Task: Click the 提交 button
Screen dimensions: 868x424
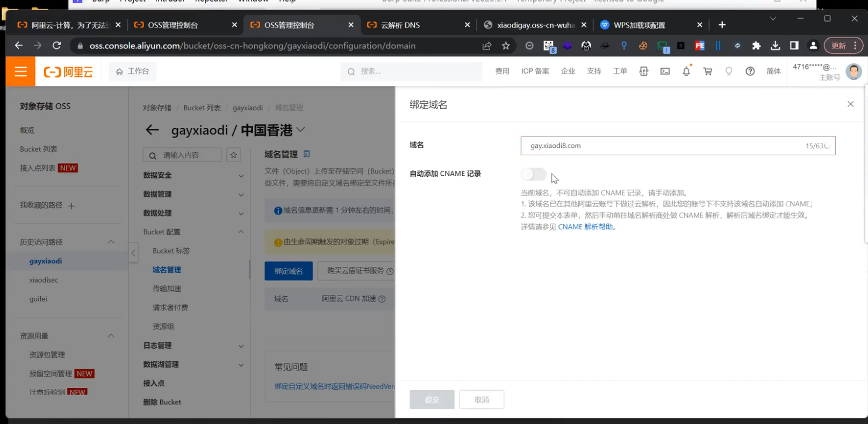Action: coord(432,400)
